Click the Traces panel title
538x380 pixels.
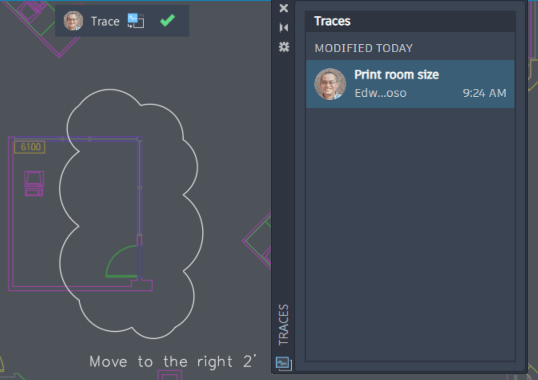[332, 21]
